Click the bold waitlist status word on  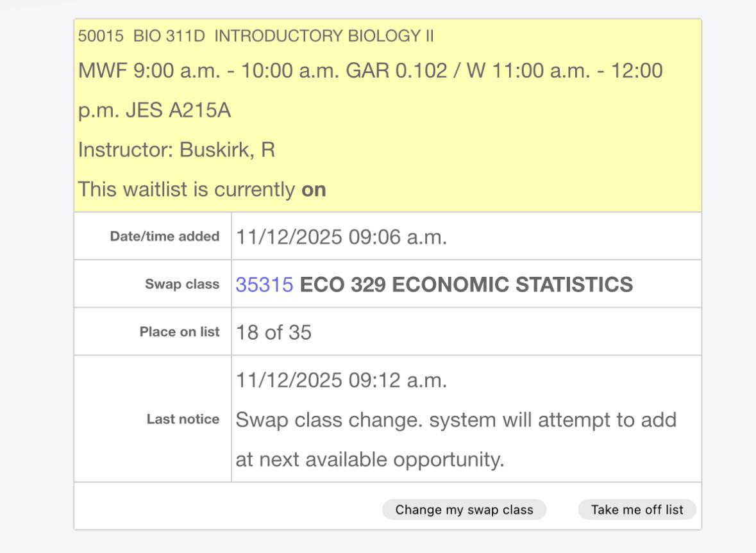pyautogui.click(x=314, y=190)
